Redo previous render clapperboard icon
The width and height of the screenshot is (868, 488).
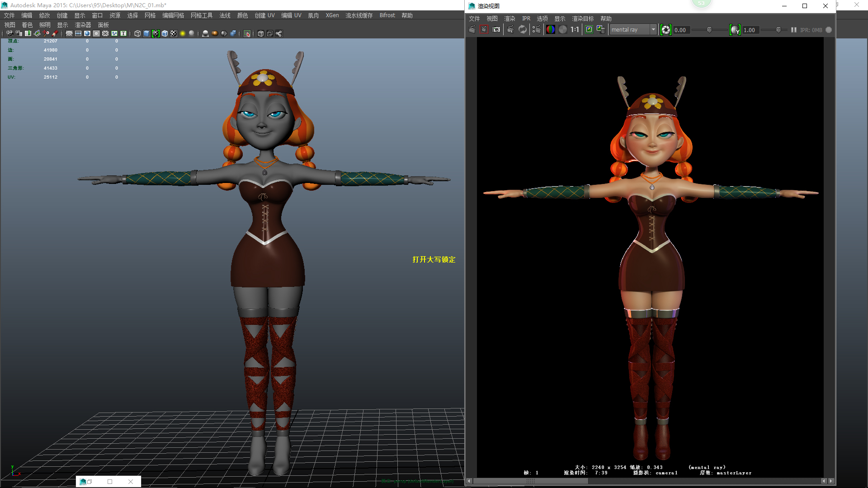[x=472, y=30]
